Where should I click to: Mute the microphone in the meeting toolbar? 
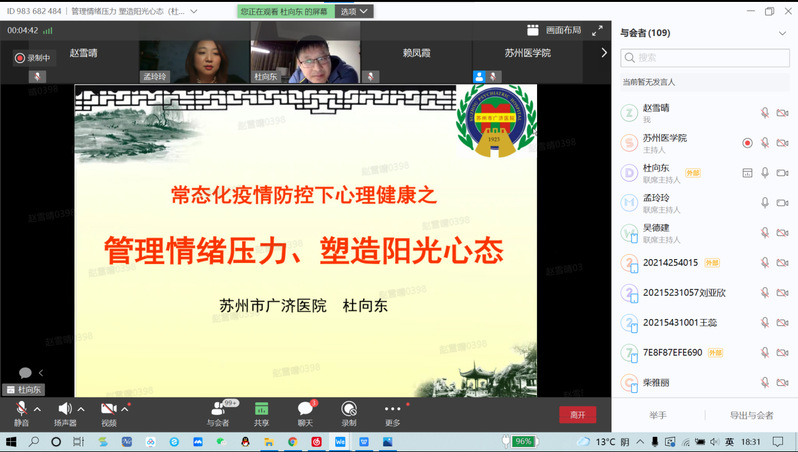point(22,410)
